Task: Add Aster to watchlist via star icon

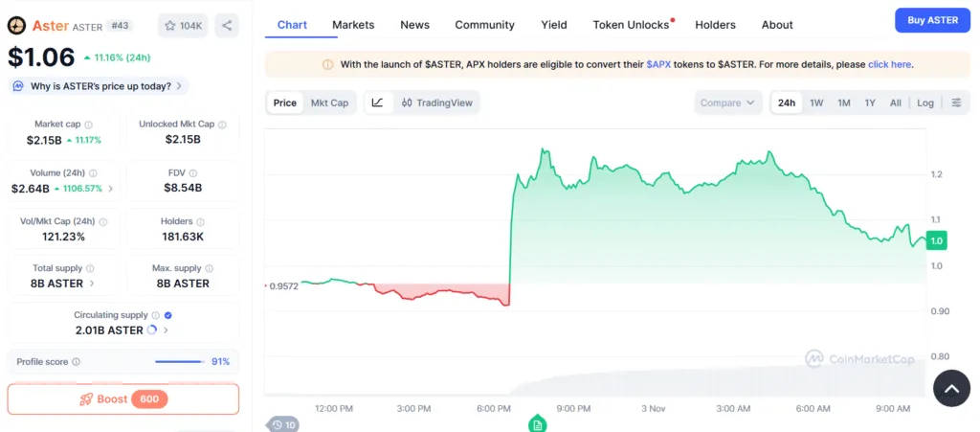Action: [170, 26]
